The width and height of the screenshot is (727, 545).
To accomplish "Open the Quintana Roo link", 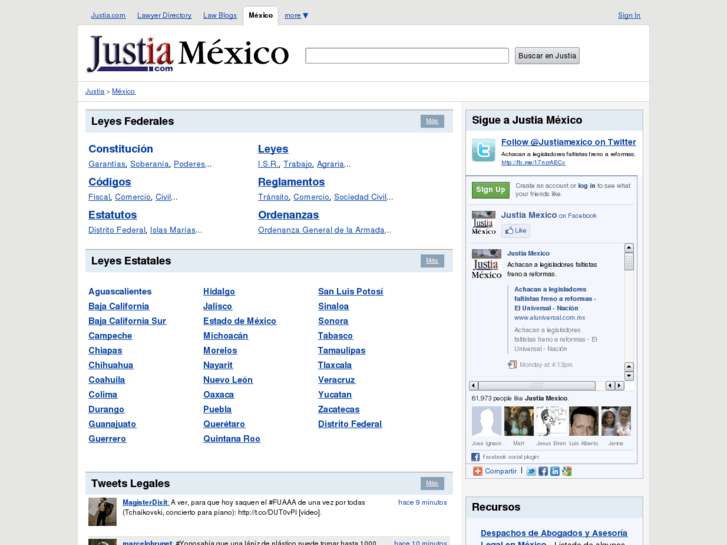I will [x=232, y=439].
